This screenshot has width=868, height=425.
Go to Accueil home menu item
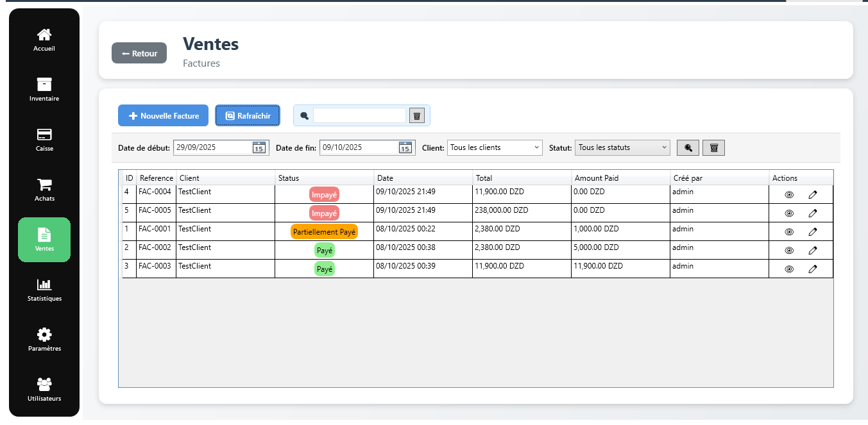(44, 40)
